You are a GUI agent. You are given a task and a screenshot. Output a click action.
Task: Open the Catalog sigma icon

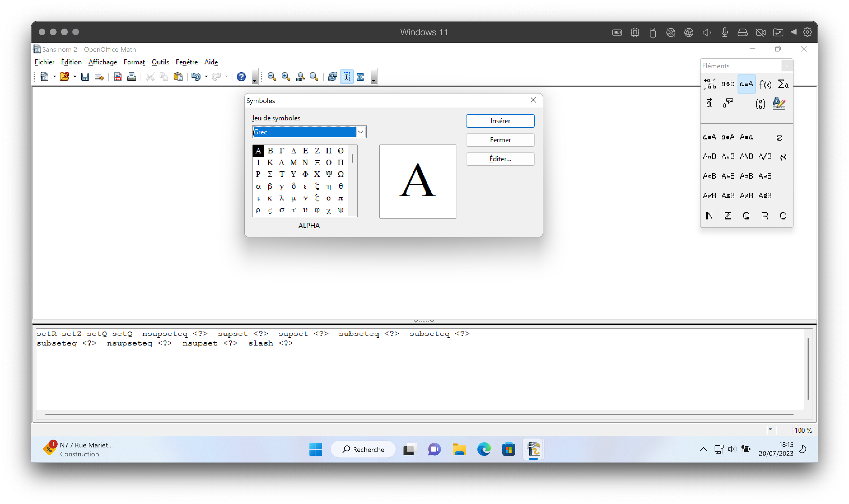tap(361, 77)
